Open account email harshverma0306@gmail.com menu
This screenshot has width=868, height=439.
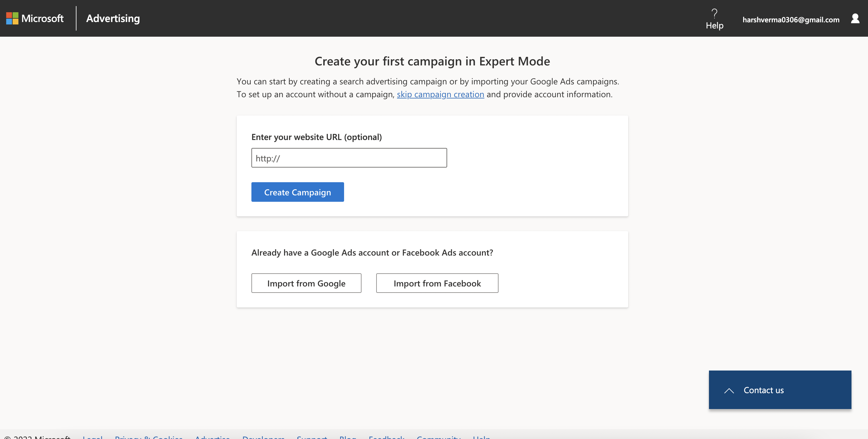point(791,20)
